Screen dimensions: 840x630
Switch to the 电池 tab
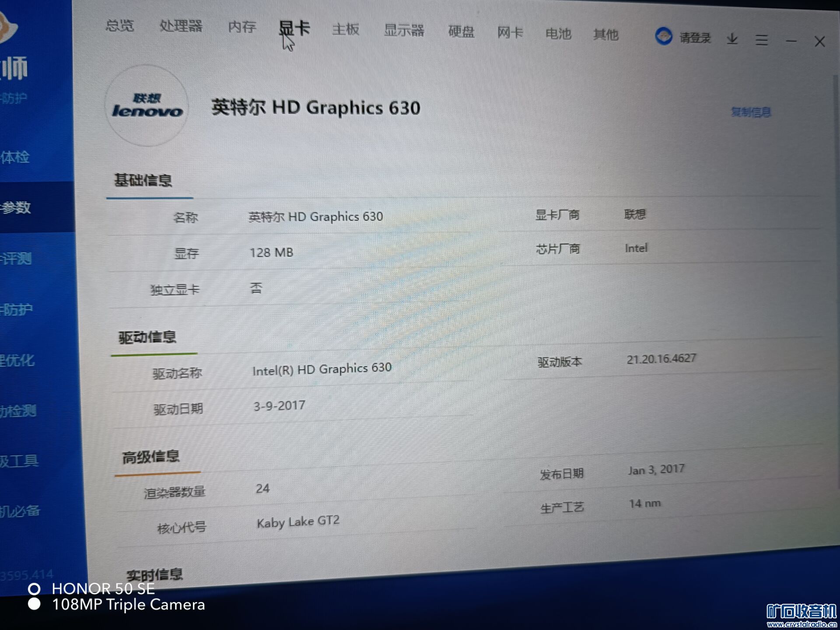click(x=558, y=34)
